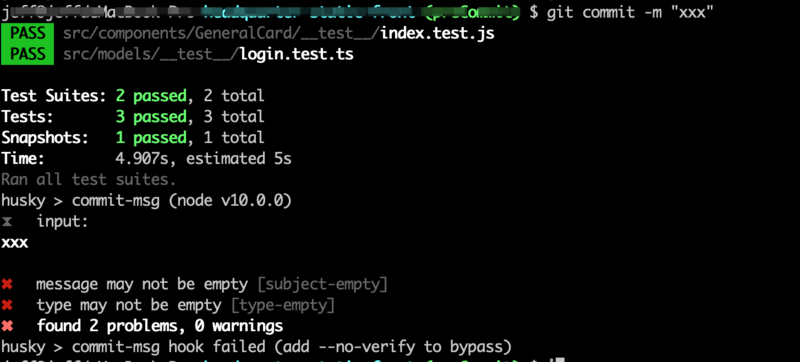The image size is (800, 362).
Task: Click the [subject-empty] rule tag
Action: [322, 285]
